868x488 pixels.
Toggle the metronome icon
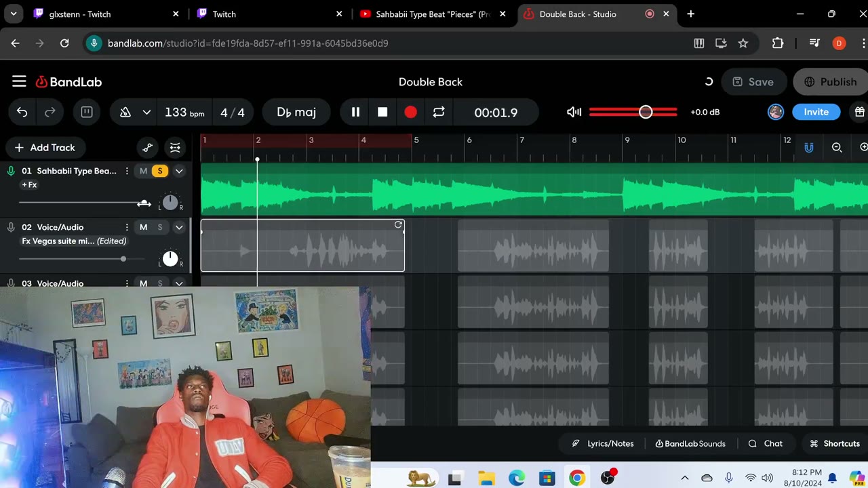[125, 113]
